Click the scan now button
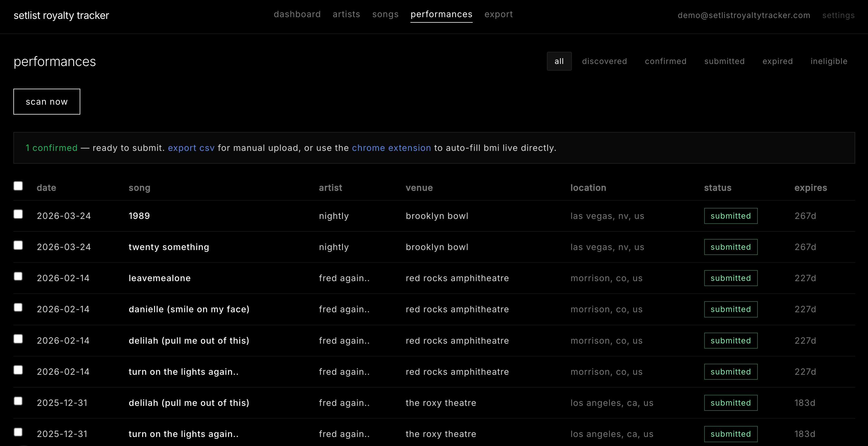This screenshot has width=868, height=446. 47,101
